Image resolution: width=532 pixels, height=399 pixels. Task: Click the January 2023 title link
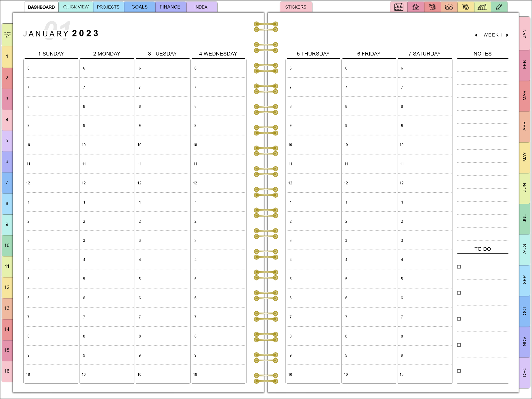pos(61,34)
